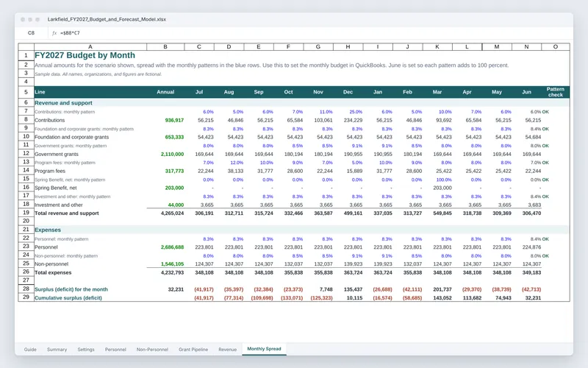Image resolution: width=588 pixels, height=368 pixels.
Task: Open the Guide sheet tab
Action: [x=30, y=349]
